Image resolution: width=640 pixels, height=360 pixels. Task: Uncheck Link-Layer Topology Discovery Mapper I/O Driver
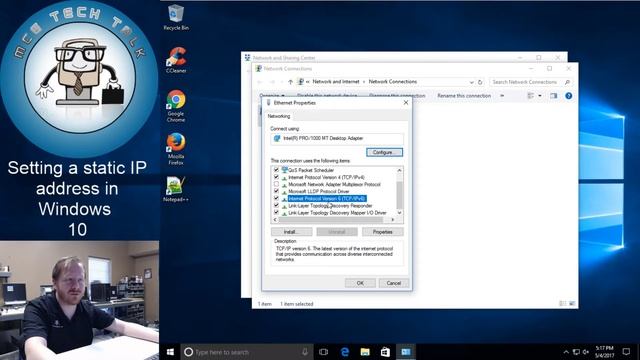click(x=276, y=213)
